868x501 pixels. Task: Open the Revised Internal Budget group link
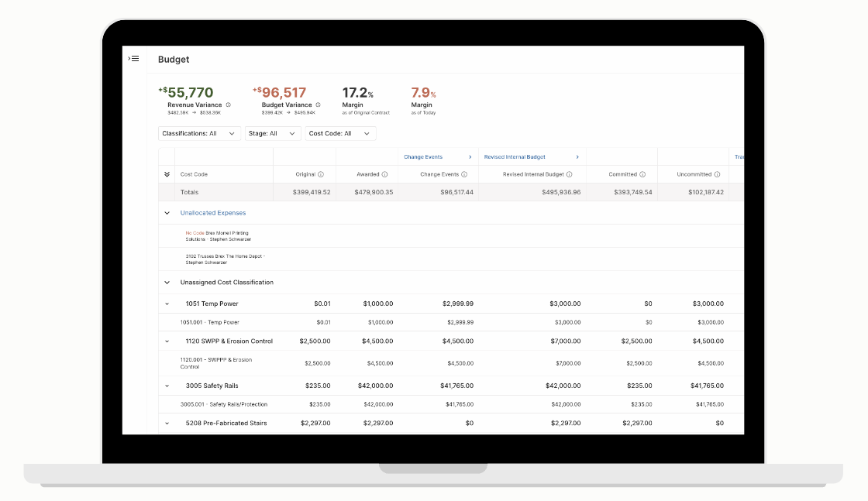pos(532,157)
